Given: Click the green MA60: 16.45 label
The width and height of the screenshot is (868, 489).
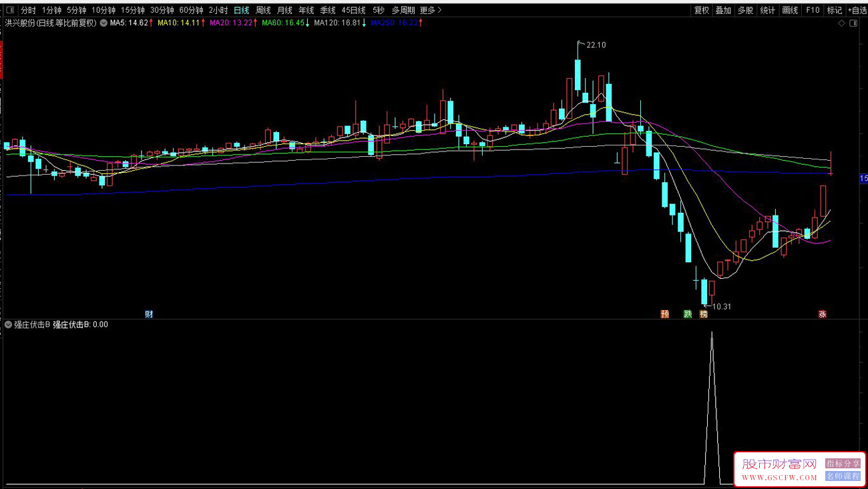Looking at the screenshot, I should pos(283,23).
